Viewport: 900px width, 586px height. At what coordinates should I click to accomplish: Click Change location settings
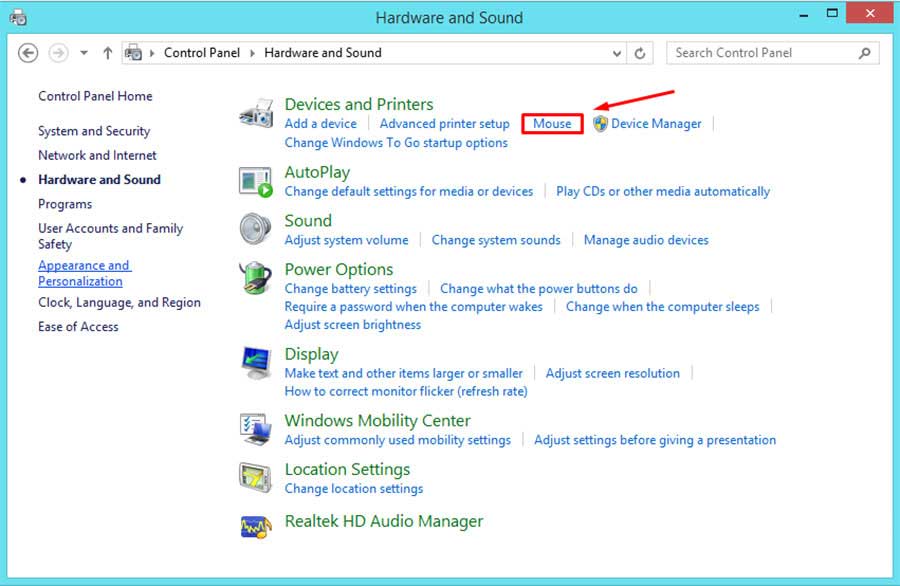coord(354,489)
